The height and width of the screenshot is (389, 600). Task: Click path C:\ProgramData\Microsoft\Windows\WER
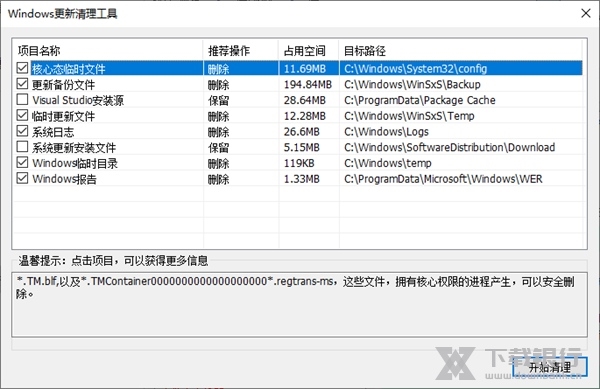pyautogui.click(x=443, y=179)
